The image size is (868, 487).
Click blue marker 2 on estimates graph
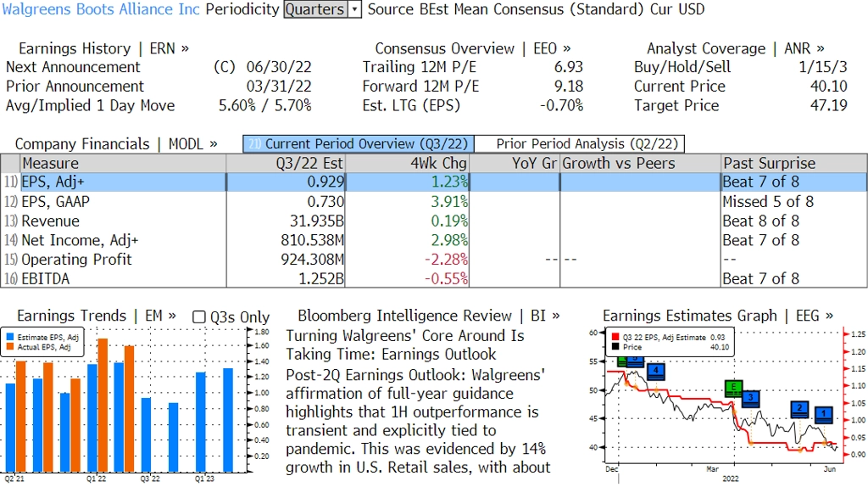click(799, 410)
